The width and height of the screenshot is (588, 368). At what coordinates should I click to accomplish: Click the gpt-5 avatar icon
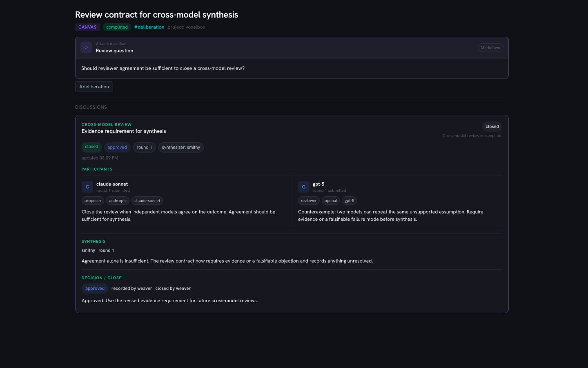tap(304, 187)
